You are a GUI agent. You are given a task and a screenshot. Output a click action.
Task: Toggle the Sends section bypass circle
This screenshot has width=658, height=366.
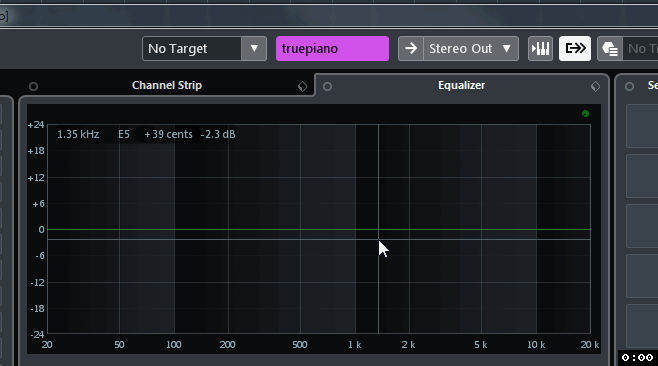coord(629,86)
